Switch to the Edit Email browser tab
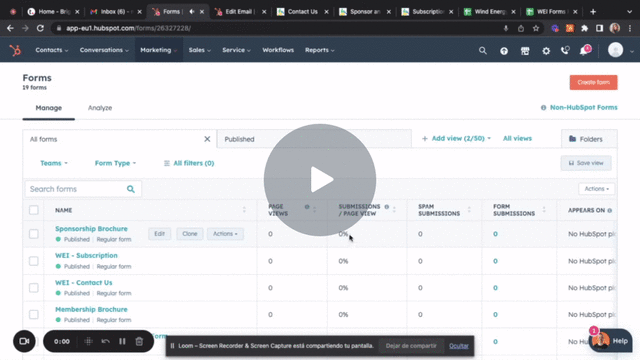The width and height of the screenshot is (640, 360). coord(240,12)
